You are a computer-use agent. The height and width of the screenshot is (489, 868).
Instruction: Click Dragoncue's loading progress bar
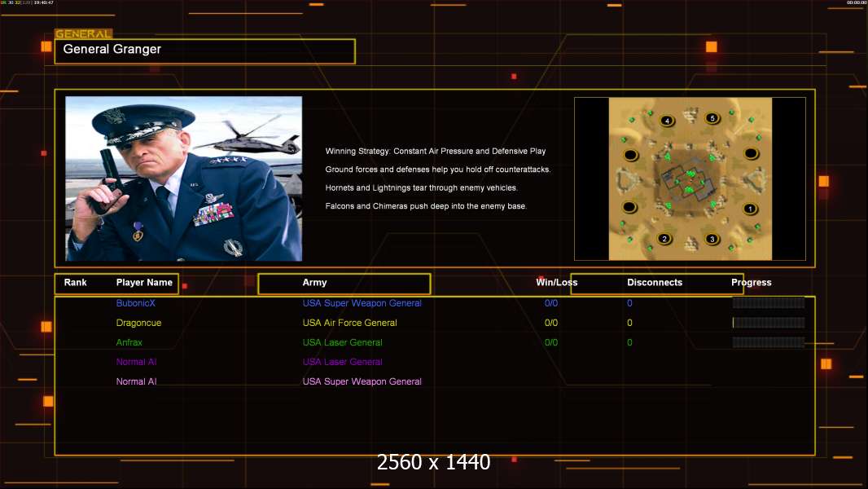point(768,323)
